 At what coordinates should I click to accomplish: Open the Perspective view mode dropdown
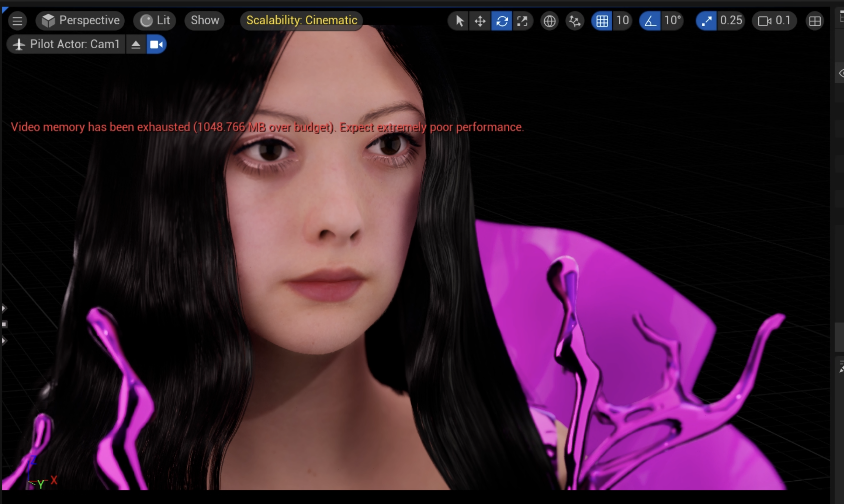coord(80,20)
